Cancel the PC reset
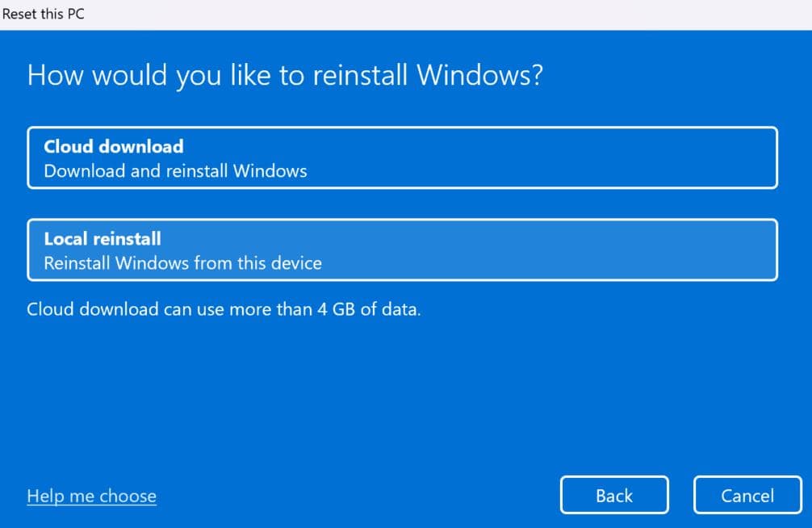 coord(747,495)
